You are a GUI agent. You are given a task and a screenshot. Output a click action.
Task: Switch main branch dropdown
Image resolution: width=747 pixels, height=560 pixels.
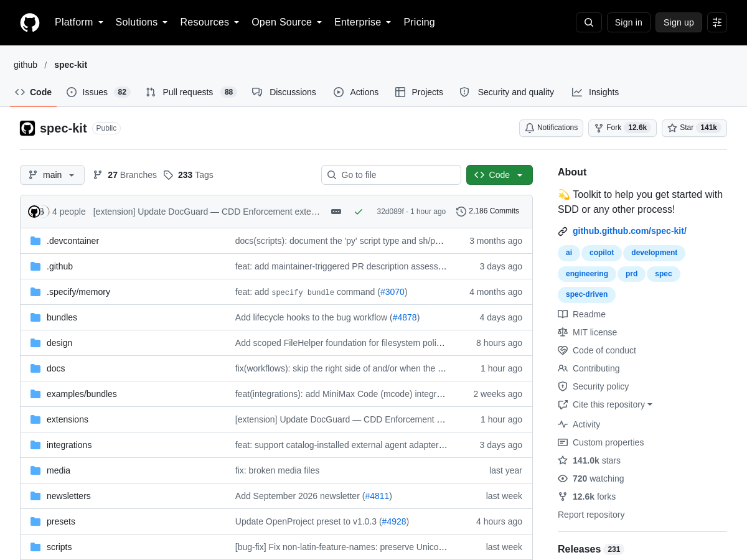pos(52,175)
